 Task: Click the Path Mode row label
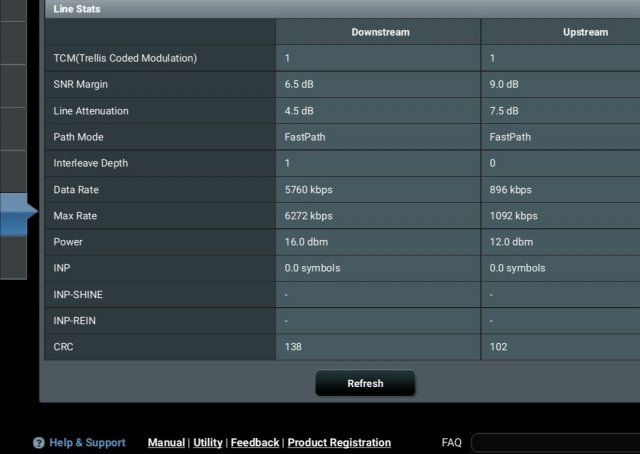[x=78, y=137]
